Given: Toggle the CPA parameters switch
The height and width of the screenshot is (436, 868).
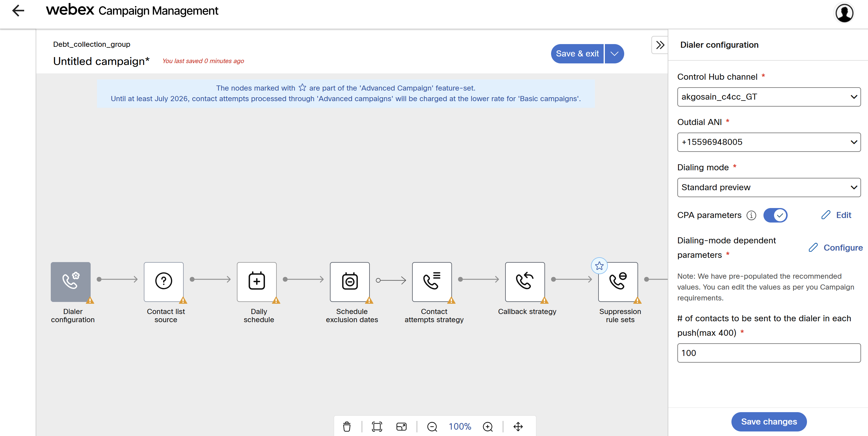Looking at the screenshot, I should [775, 215].
